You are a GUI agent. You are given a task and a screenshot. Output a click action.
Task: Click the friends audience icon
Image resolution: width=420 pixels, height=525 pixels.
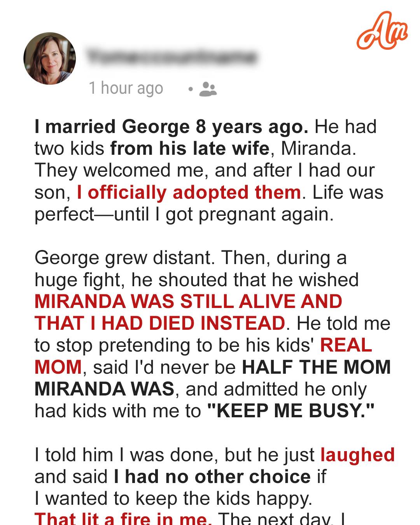pos(208,89)
